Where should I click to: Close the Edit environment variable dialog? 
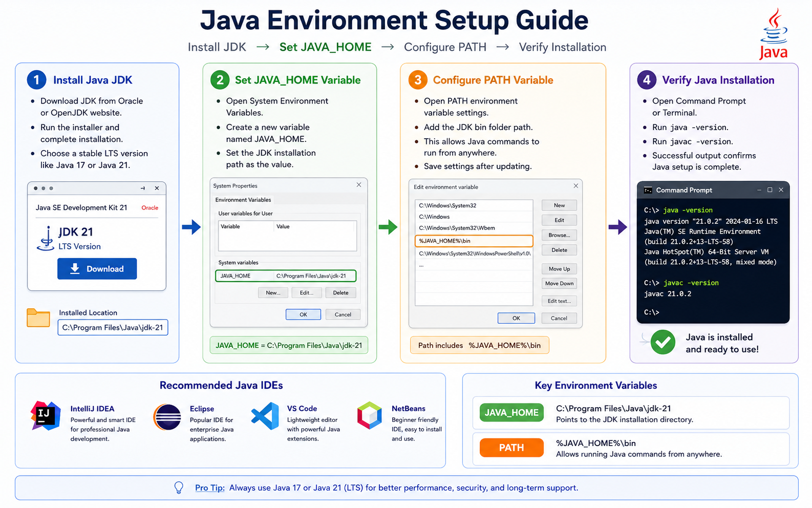point(576,186)
